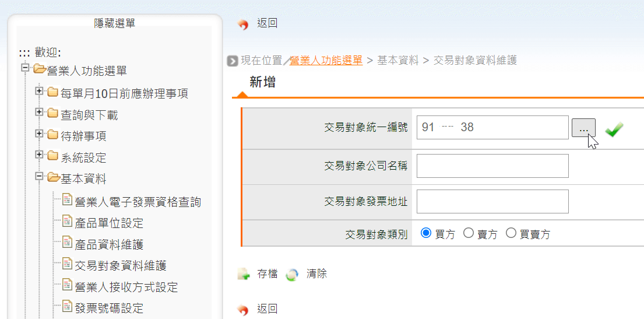Viewport: 644px width, 319px height.
Task: Click the 營業人功能選單 tree label
Action: pos(87,71)
